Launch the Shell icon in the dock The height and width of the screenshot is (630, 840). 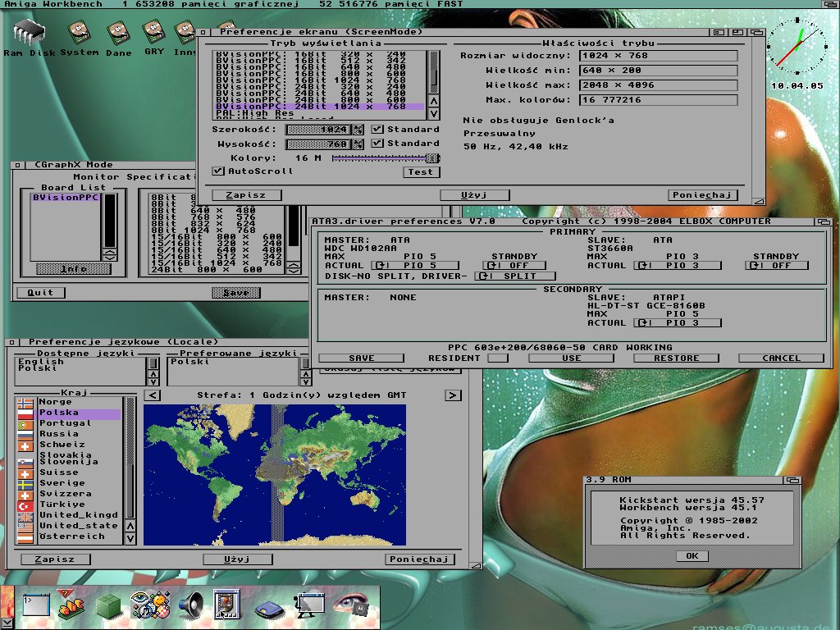[x=36, y=605]
